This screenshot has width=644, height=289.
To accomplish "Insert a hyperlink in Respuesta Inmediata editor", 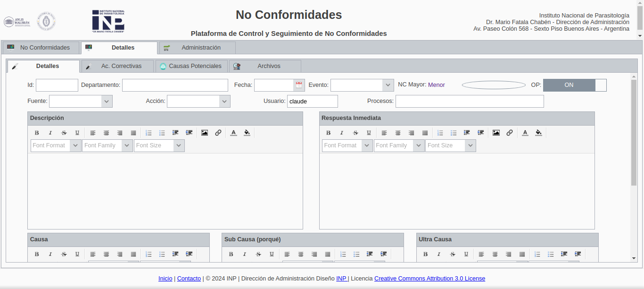I will tap(510, 133).
